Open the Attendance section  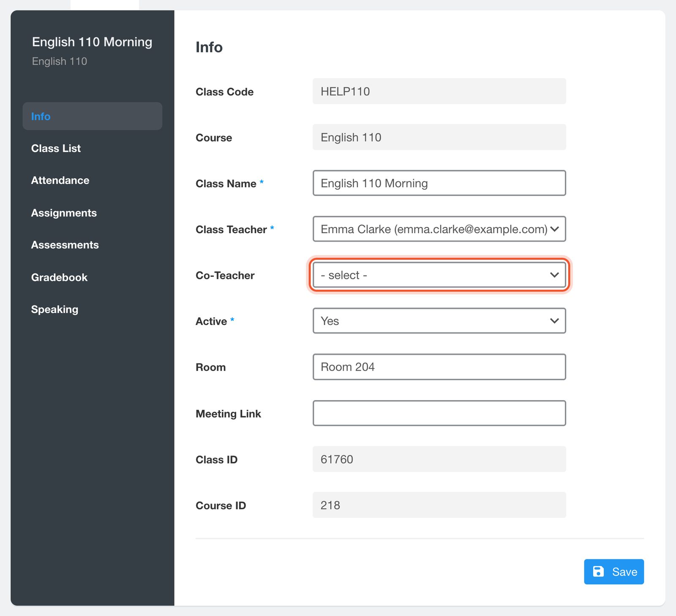(x=60, y=180)
